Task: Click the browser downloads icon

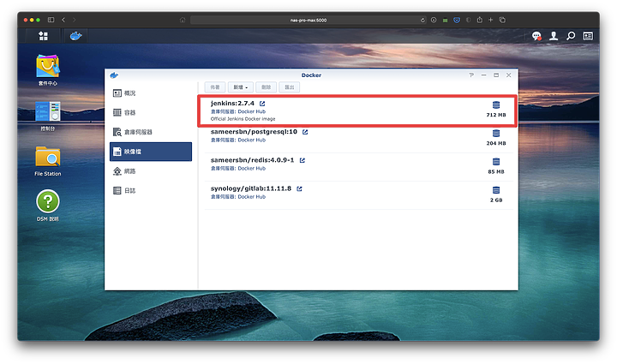Action: [434, 20]
